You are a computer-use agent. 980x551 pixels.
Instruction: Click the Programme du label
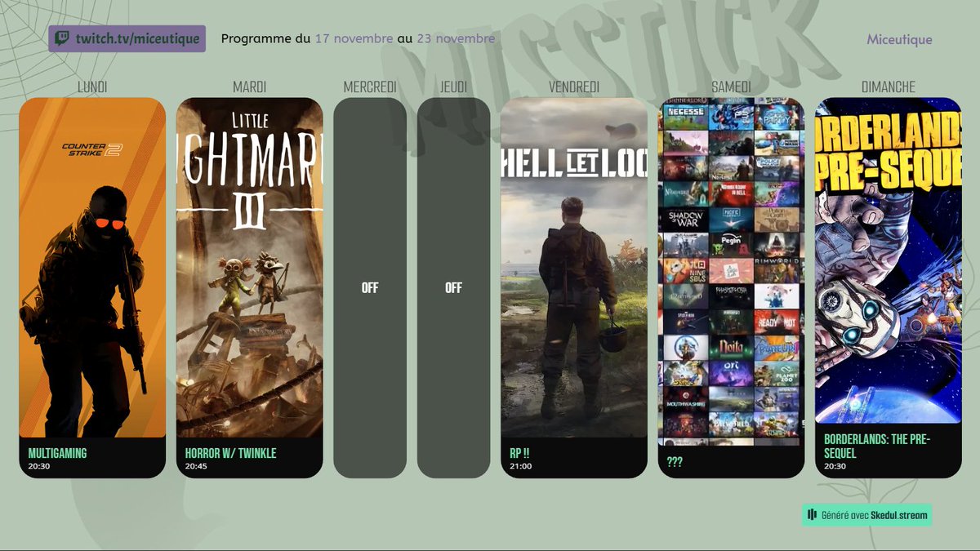tap(265, 38)
